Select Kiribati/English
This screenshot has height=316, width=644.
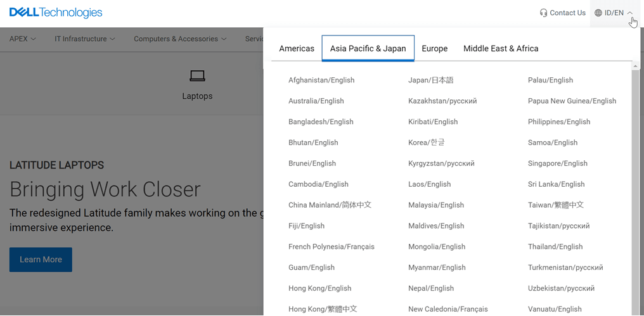click(432, 122)
